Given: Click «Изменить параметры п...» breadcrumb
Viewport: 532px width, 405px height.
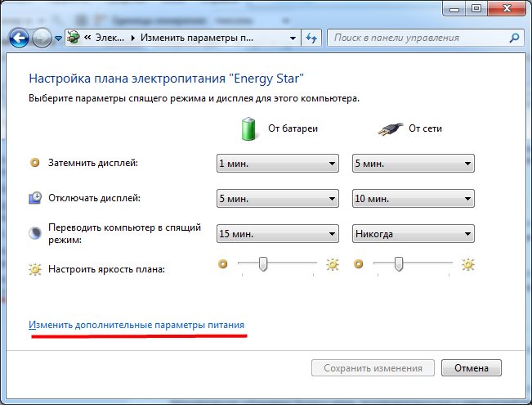Looking at the screenshot, I should (197, 38).
